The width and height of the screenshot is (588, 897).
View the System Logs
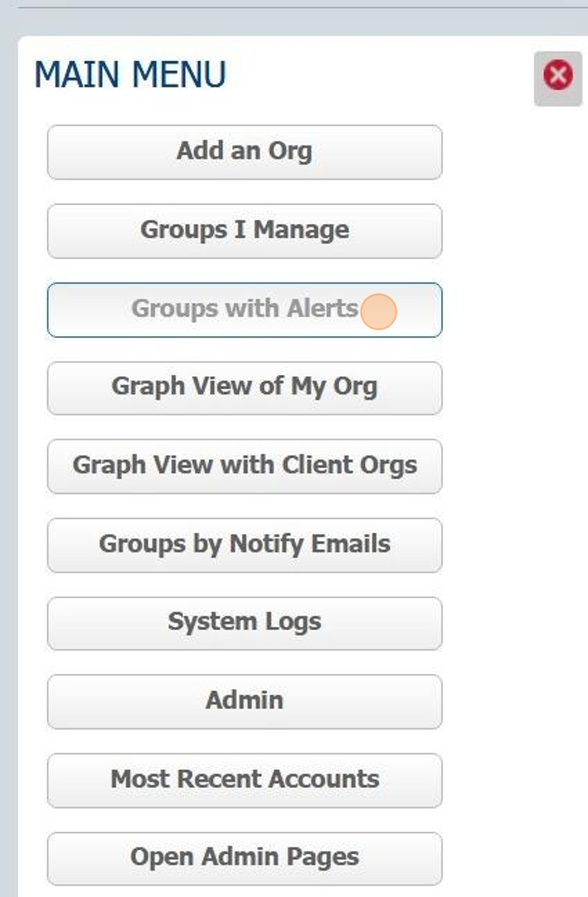(244, 623)
